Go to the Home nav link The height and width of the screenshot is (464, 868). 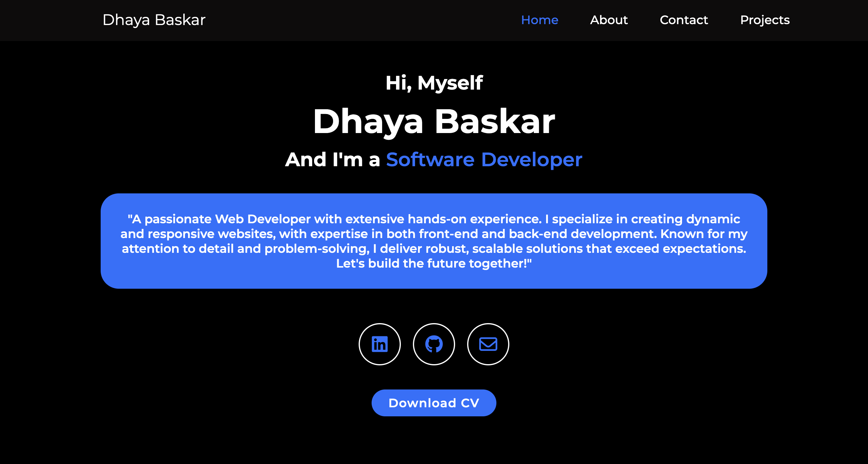coord(540,20)
